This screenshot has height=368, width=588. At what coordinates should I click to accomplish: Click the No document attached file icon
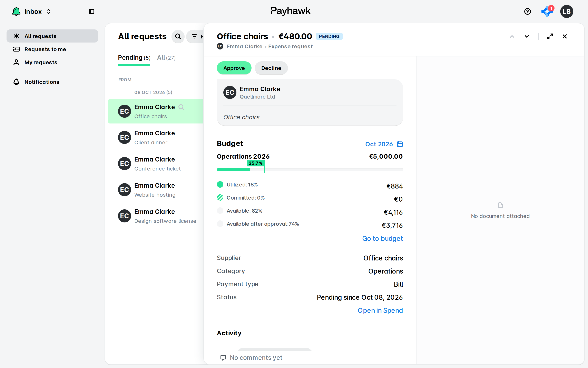tap(500, 205)
